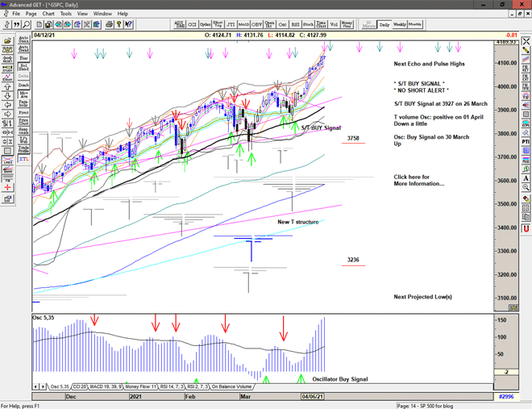
Task: Click the tab scroll-left arrow at bottom
Action: [35, 387]
